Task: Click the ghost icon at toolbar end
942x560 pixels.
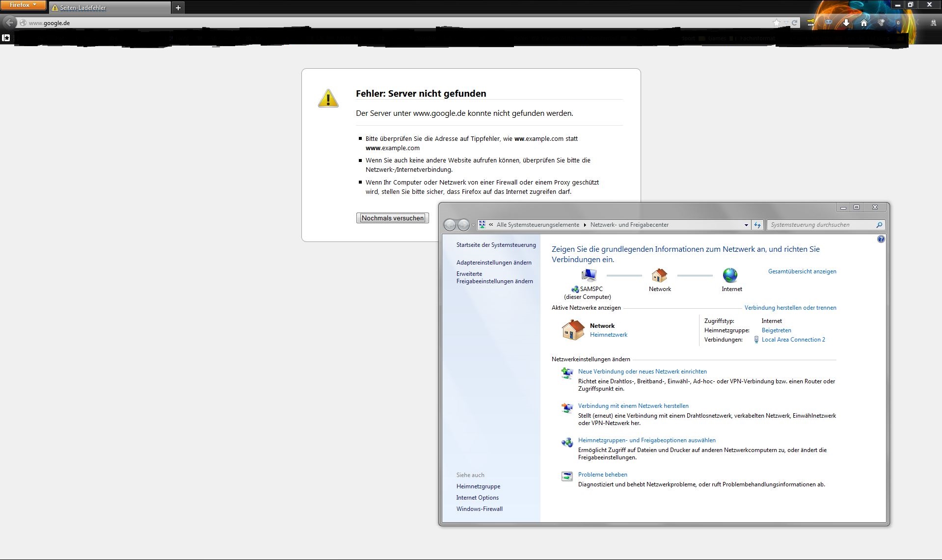Action: [933, 23]
